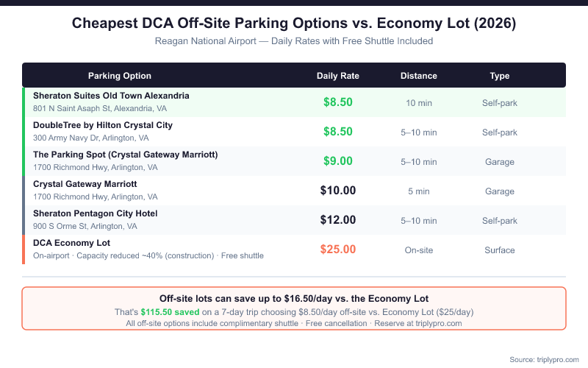The width and height of the screenshot is (588, 368).
Task: Click the "Parking Option" column header
Action: click(120, 76)
